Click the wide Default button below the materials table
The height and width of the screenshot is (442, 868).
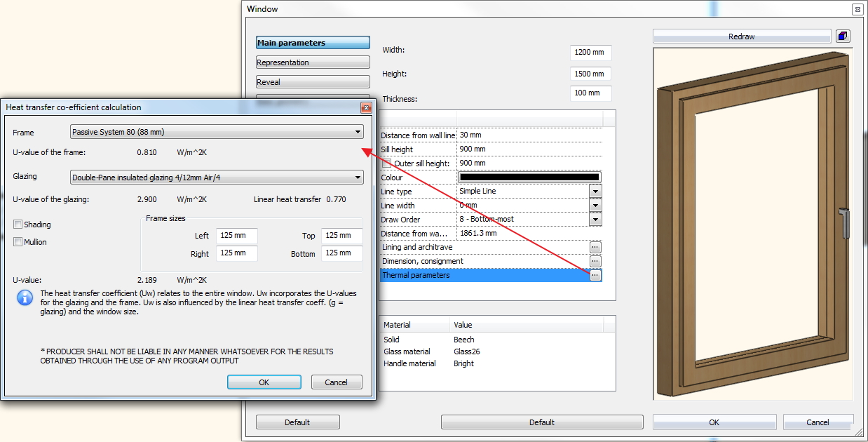coord(542,422)
